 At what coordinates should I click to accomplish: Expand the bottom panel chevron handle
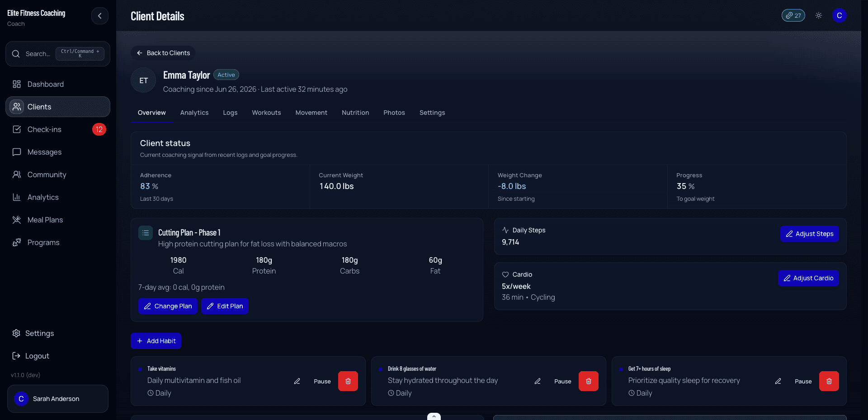pos(434,416)
